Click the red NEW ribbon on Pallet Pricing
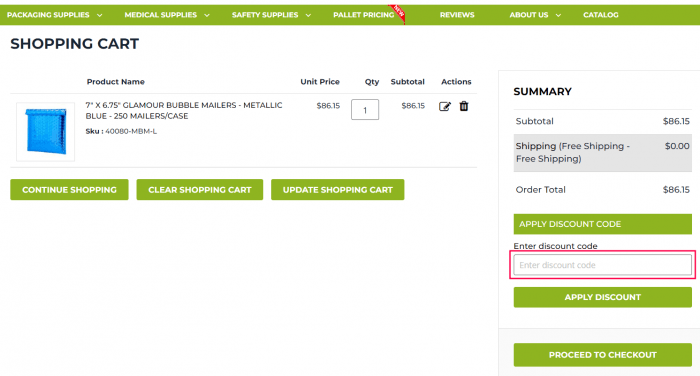This screenshot has height=376, width=700. click(x=398, y=12)
